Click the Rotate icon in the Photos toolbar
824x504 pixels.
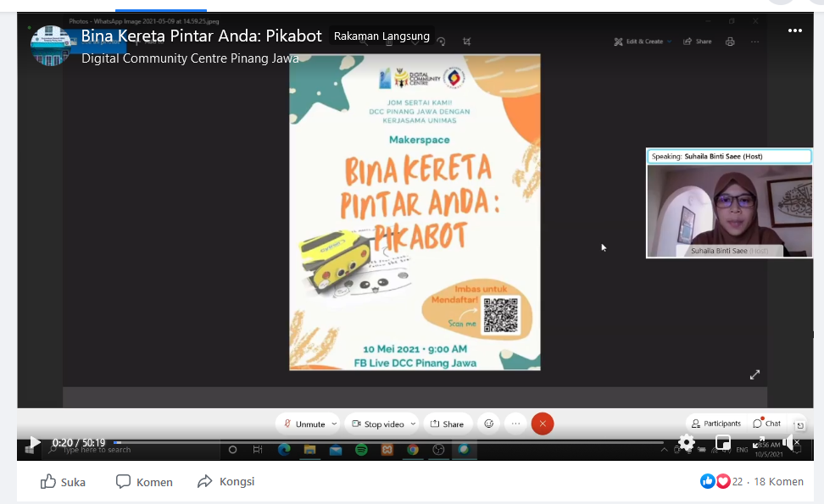[441, 42]
